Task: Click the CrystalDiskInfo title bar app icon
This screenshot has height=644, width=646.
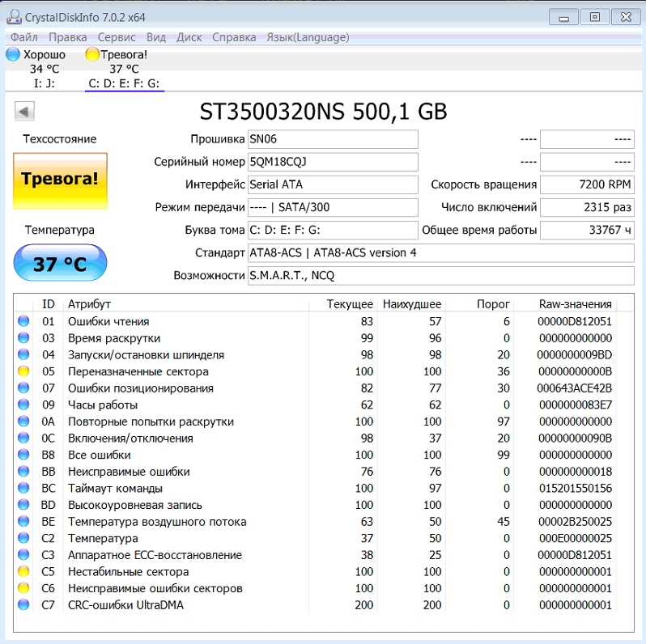Action: click(x=14, y=17)
